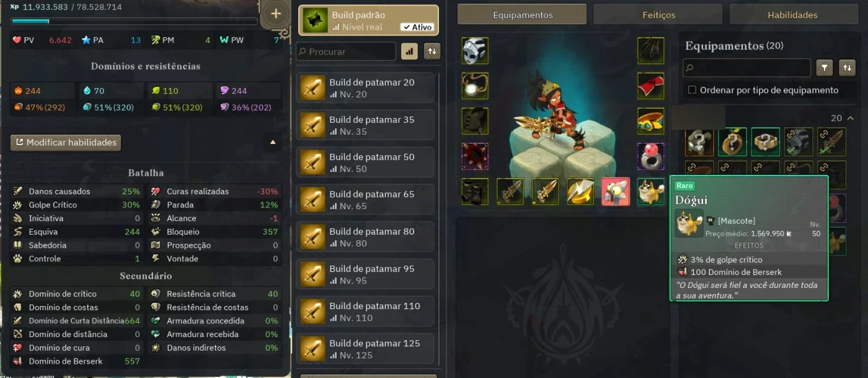Select the amulet equipment slot
Viewport: 868px width, 378px height.
(x=475, y=86)
